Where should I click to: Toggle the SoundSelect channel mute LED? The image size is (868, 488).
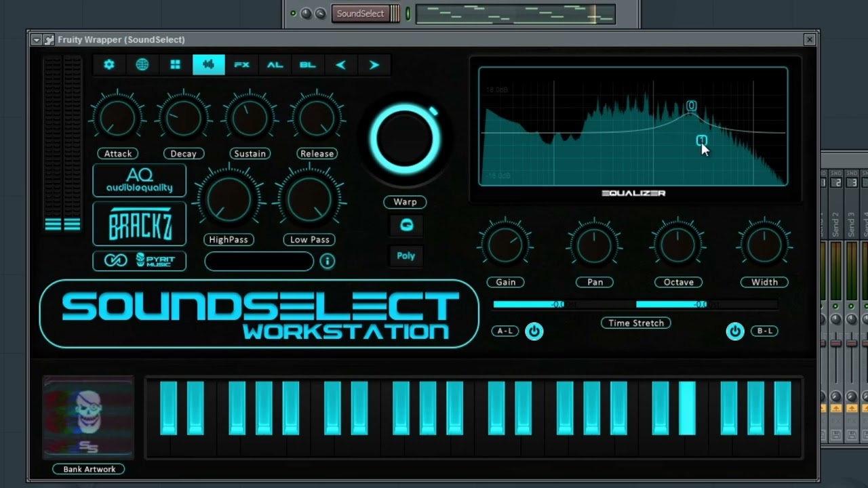tap(293, 14)
